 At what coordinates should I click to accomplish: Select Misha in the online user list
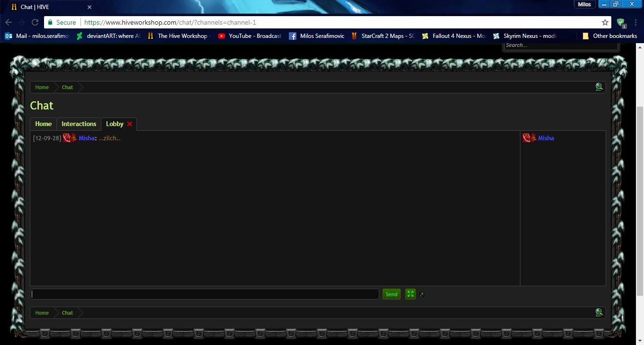(x=546, y=138)
